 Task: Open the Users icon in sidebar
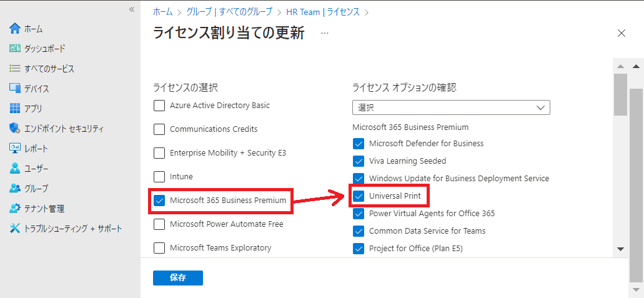[14, 169]
